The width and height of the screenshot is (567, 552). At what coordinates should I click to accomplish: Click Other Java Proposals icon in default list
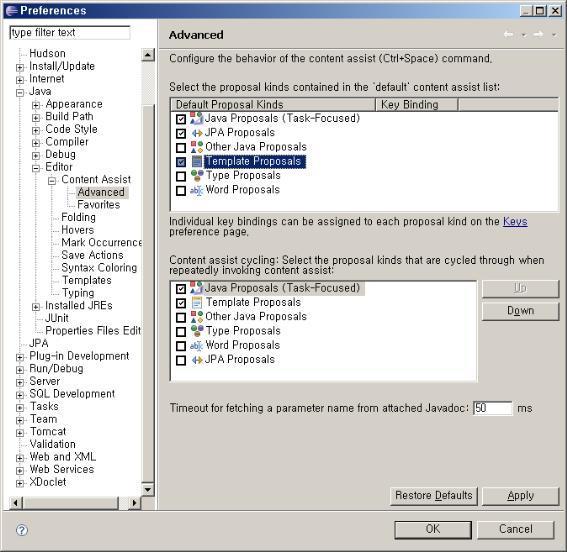pos(196,147)
